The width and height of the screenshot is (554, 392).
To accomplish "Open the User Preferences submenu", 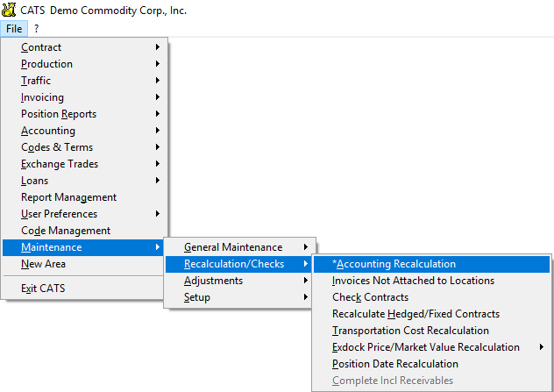I will (82, 213).
